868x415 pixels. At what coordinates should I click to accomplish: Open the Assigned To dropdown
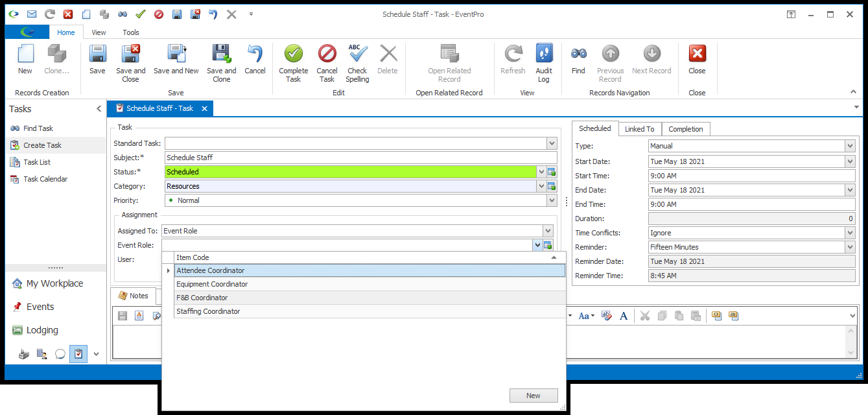pos(548,231)
